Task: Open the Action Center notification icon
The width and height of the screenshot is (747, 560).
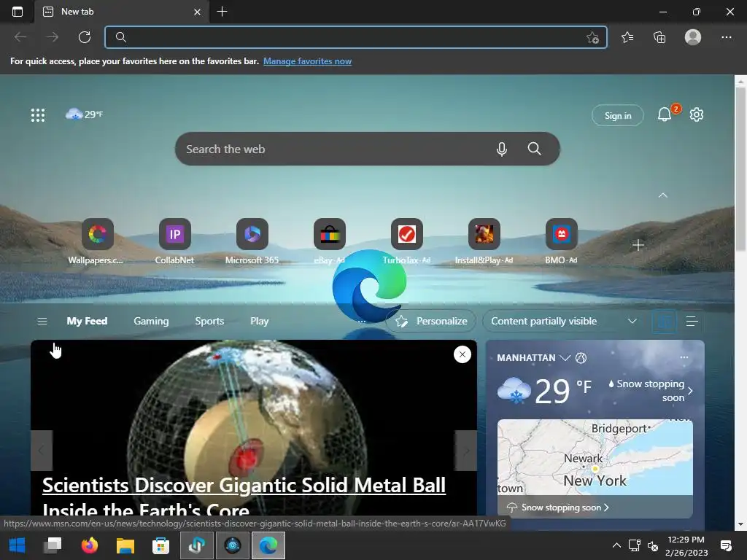Action: tap(726, 545)
